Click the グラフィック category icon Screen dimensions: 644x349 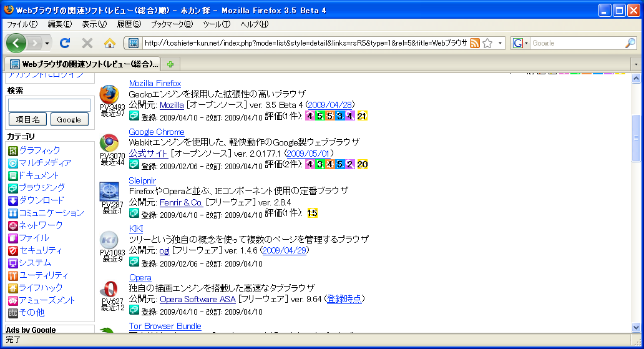12,151
